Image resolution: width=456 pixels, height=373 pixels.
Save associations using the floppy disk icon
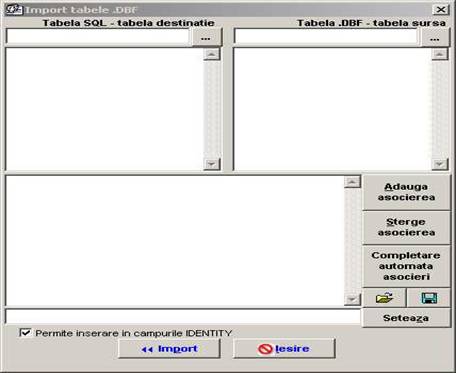(429, 298)
